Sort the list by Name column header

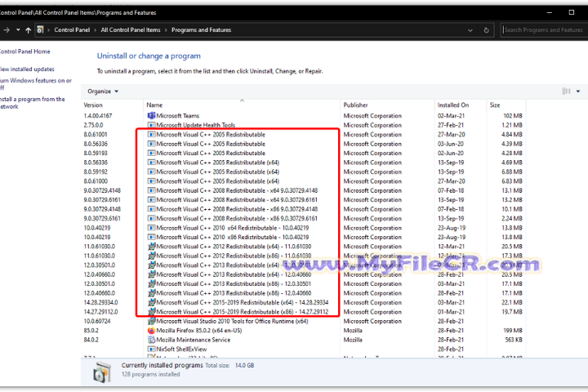pos(154,105)
